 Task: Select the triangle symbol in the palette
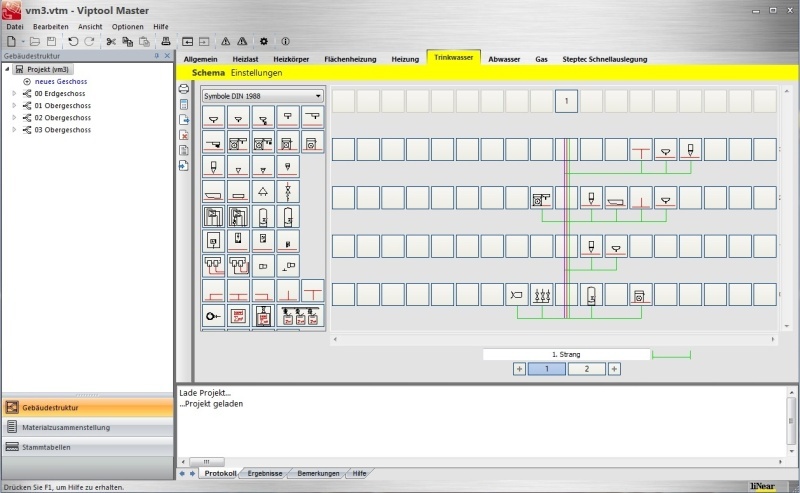point(263,192)
